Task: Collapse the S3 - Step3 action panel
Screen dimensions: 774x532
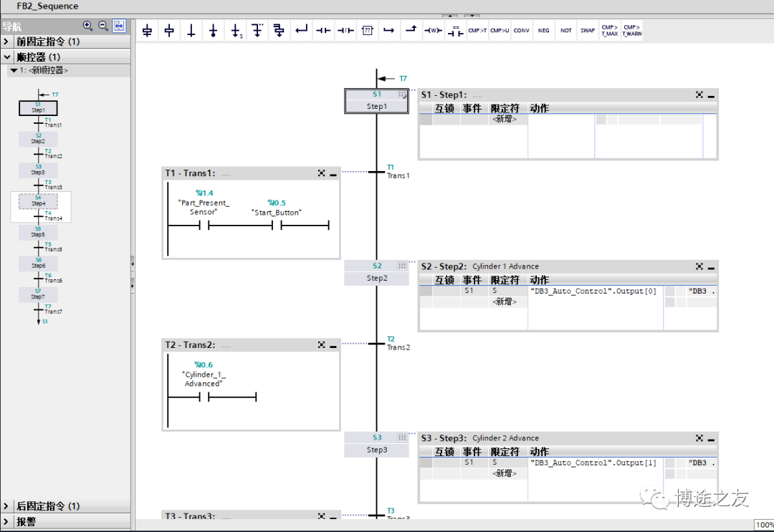Action: (712, 438)
